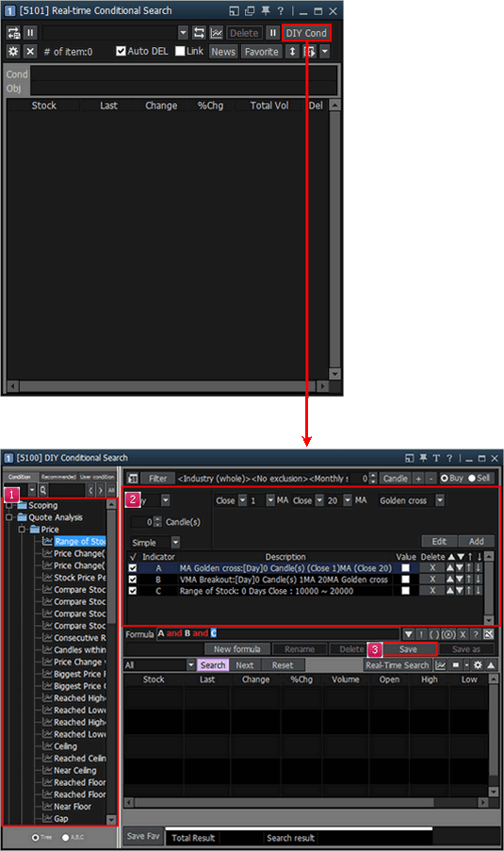
Task: Click the pin icon in DIY Conditional Search titlebar
Action: tap(423, 458)
